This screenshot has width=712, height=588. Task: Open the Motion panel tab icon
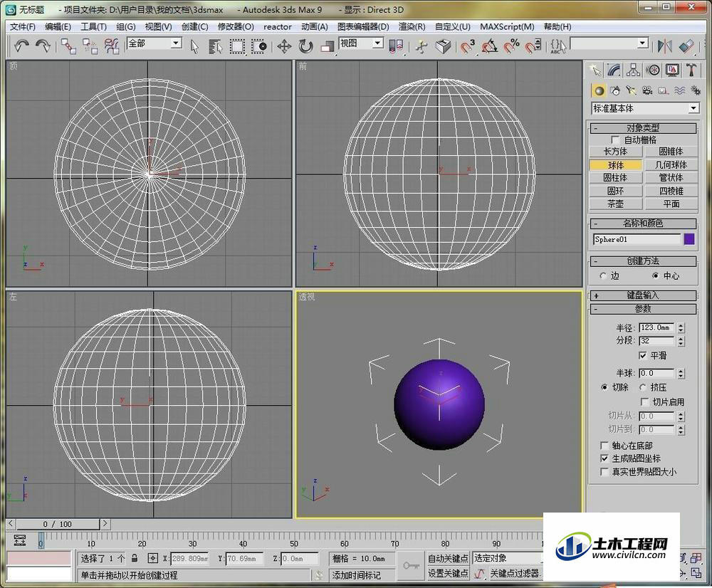coord(653,70)
